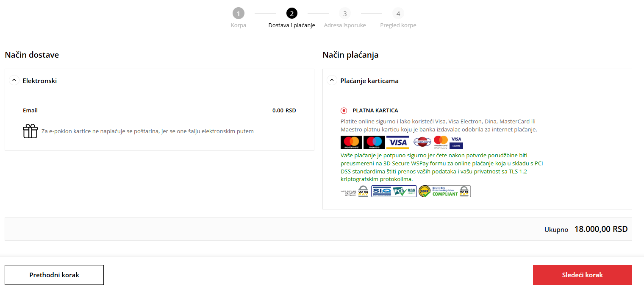This screenshot has height=290, width=644.
Task: Open step 4 Pregled korpe
Action: tap(398, 14)
